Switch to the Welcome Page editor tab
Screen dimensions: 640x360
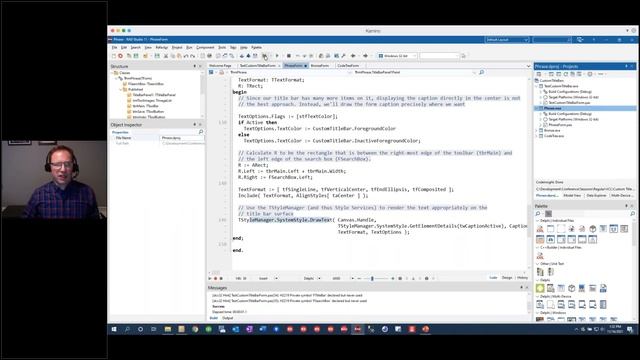click(x=220, y=66)
